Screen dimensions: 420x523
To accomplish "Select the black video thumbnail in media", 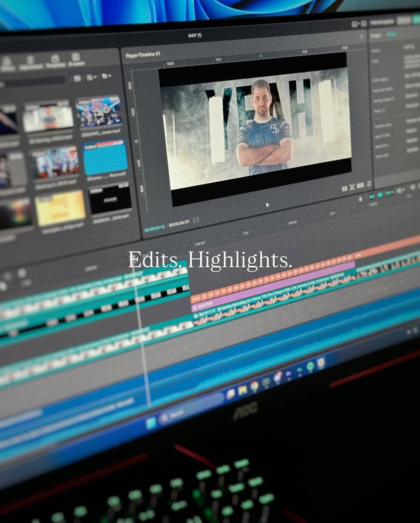I will (x=110, y=198).
